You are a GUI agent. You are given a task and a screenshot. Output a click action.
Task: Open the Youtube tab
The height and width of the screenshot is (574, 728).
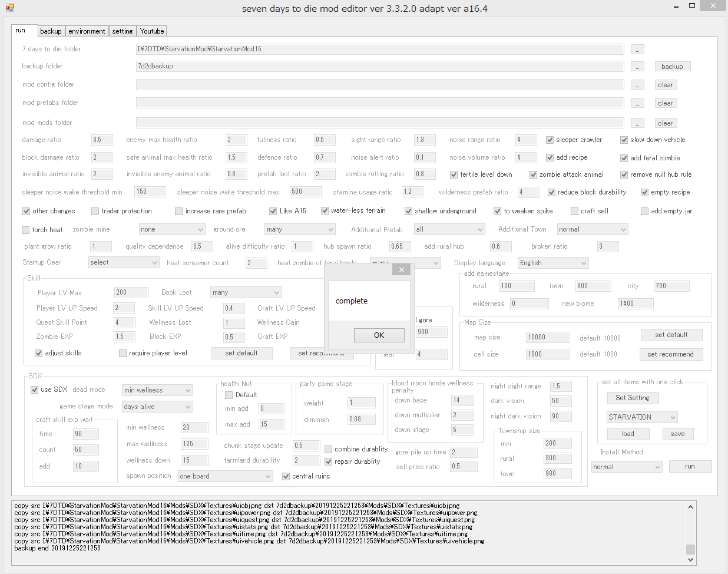coord(152,31)
